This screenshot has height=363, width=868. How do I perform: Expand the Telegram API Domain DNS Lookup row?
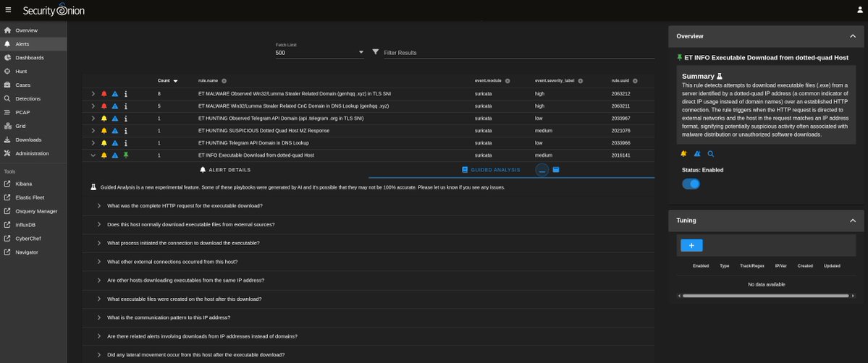[93, 143]
